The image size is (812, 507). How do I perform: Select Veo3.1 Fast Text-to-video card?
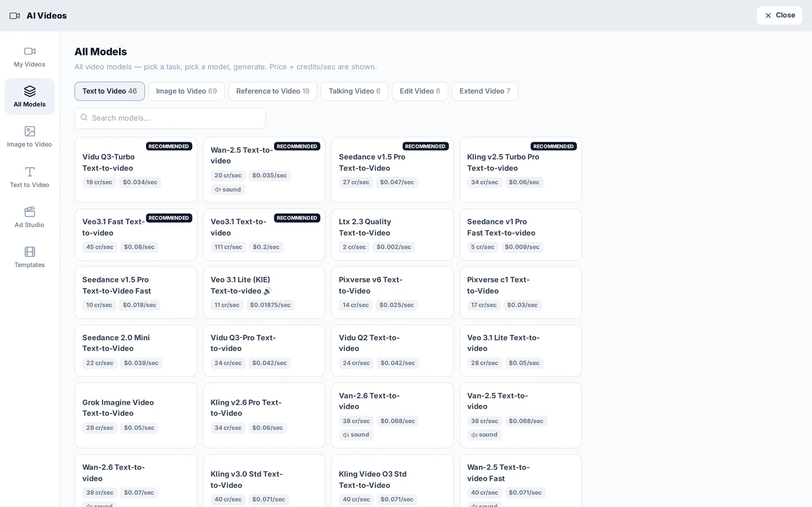point(136,234)
